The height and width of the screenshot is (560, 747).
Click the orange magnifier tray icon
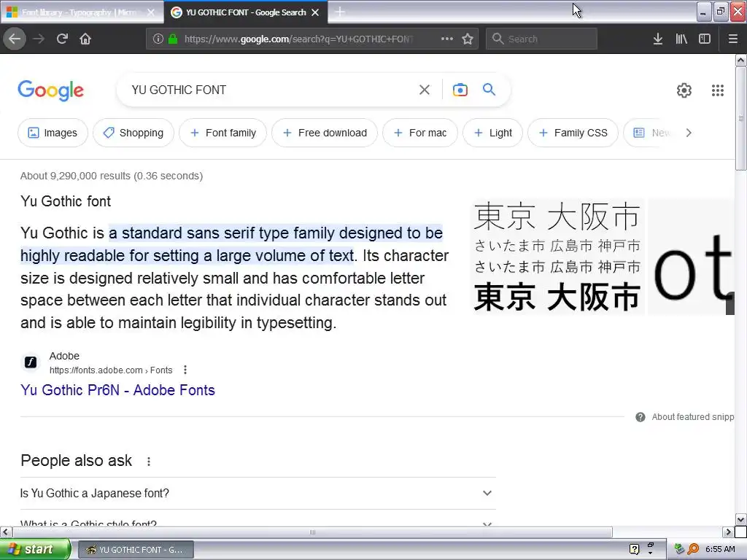pyautogui.click(x=693, y=550)
